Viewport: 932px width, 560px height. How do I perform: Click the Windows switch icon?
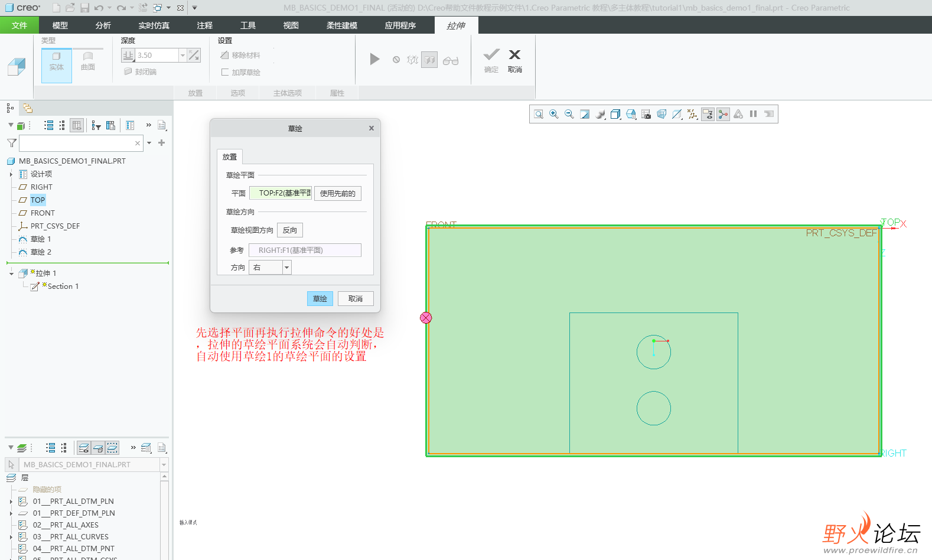coord(158,8)
